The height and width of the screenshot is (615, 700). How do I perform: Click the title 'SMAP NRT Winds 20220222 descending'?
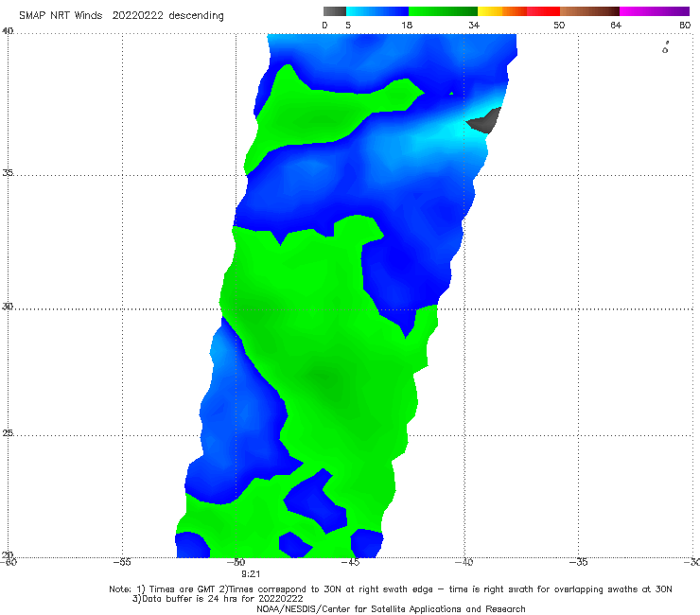(121, 15)
